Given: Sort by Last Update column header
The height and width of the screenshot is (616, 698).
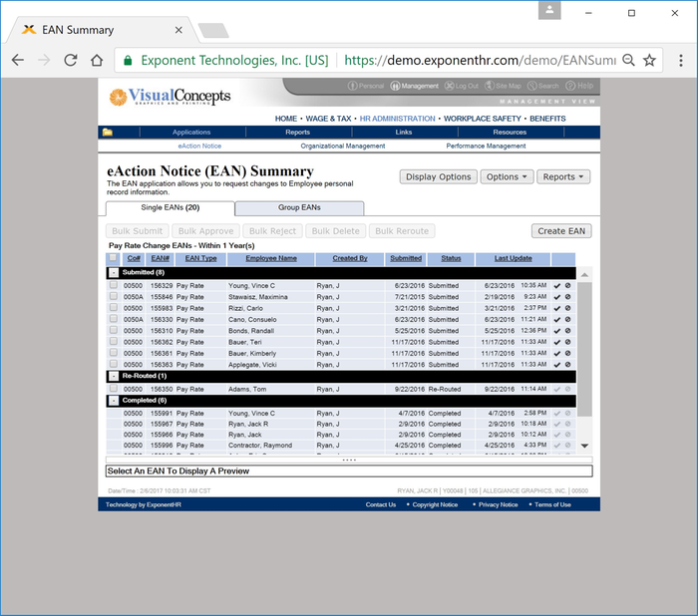Looking at the screenshot, I should [513, 258].
